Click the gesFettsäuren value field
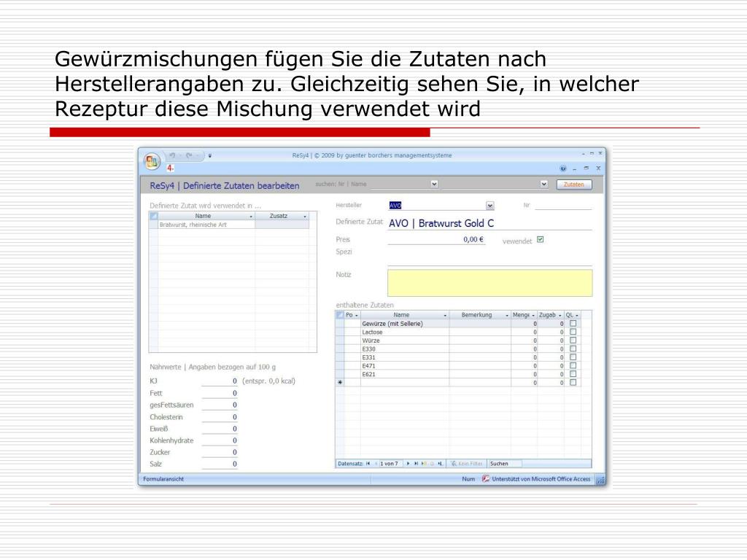747x560 pixels. [x=219, y=405]
